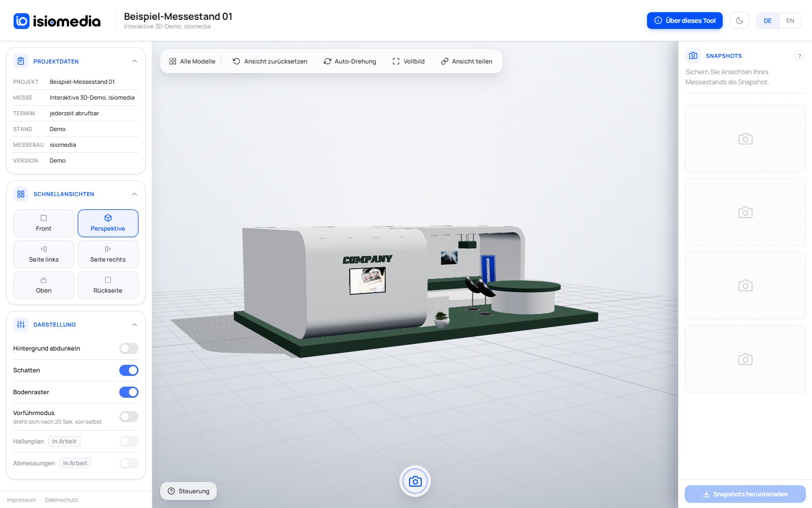Toggle the Hallenplan switch
812x508 pixels.
(x=129, y=441)
